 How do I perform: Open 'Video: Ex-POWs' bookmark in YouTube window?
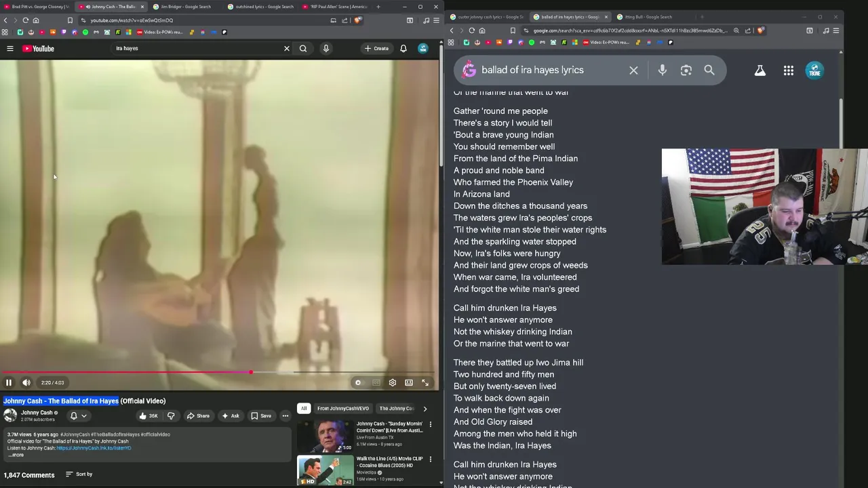click(x=160, y=32)
